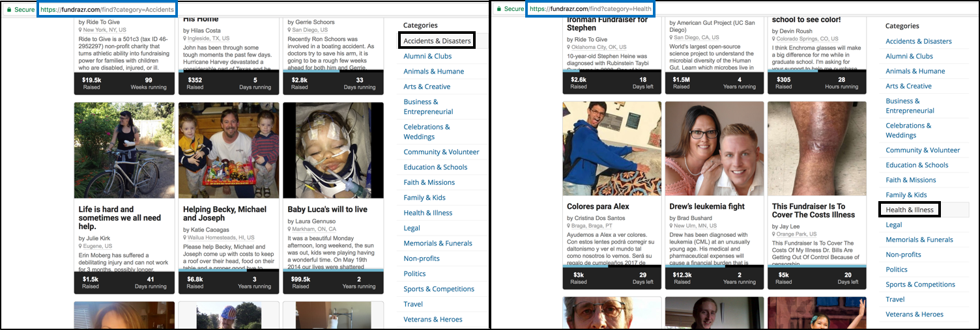The width and height of the screenshot is (980, 330).
Task: Click the Secure lock icon beside the Accidents URL
Action: click(8, 9)
